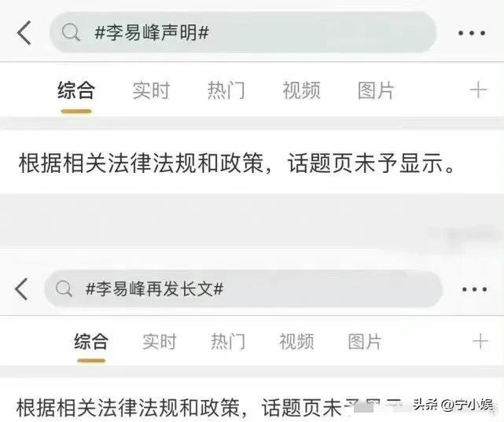
Task: Click the magnifier icon next to #李易峰再发长文#
Action: point(64,288)
